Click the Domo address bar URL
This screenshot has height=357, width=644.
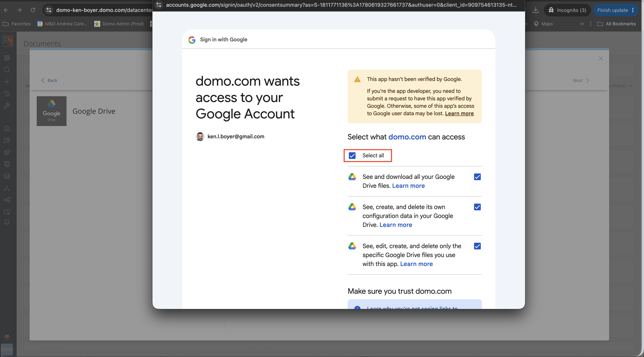(x=104, y=10)
